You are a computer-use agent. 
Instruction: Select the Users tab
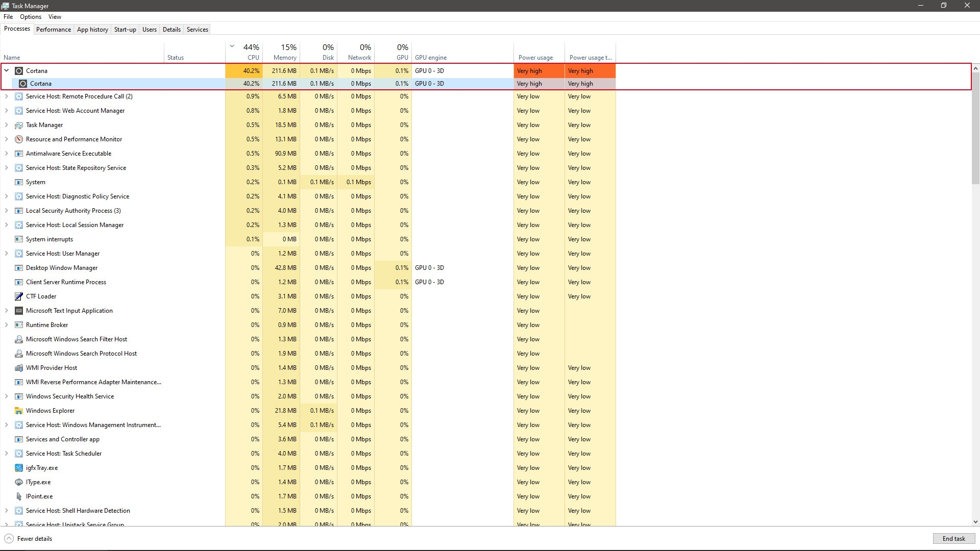149,29
